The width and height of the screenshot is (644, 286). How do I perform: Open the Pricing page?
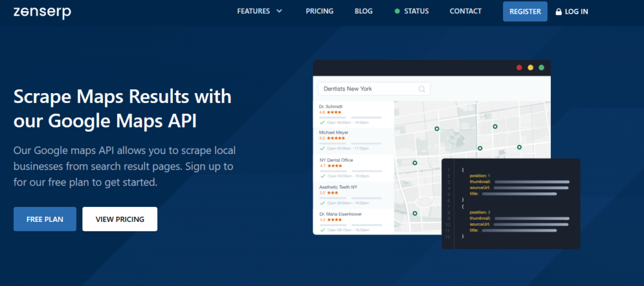[x=319, y=11]
